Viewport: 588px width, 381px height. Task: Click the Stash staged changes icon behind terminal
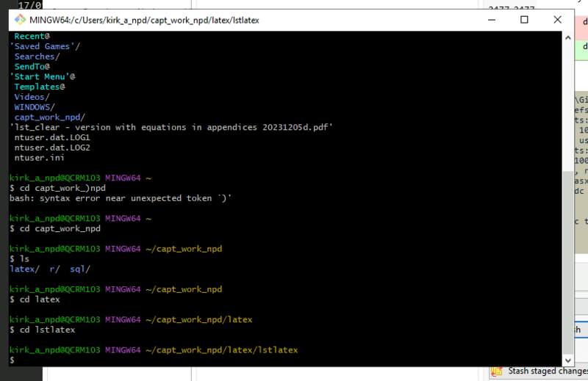coord(497,371)
